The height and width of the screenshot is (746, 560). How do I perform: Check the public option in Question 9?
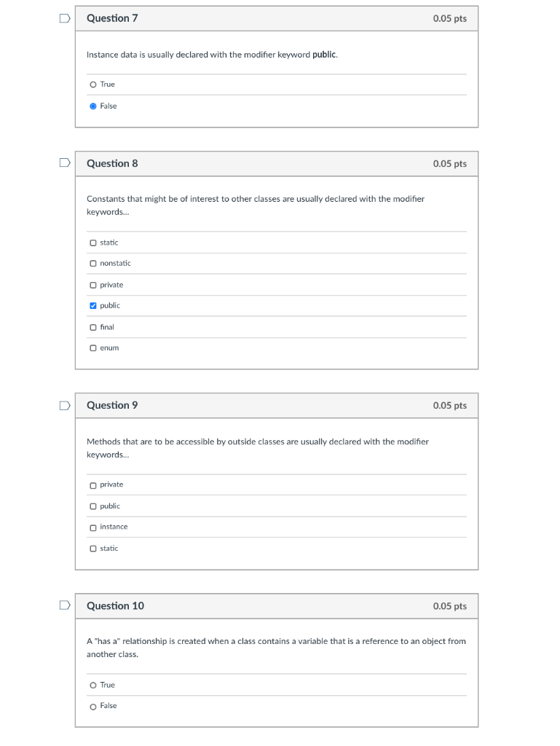92,505
